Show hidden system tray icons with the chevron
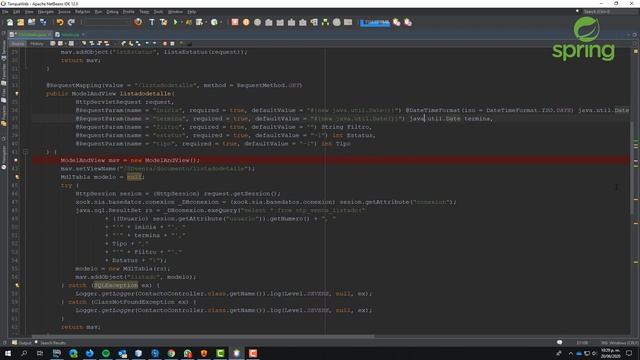The height and width of the screenshot is (360, 640). pos(570,353)
